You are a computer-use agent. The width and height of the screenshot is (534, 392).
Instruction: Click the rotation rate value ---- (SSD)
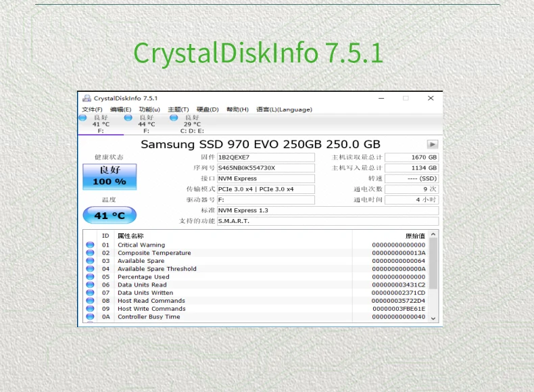point(412,178)
